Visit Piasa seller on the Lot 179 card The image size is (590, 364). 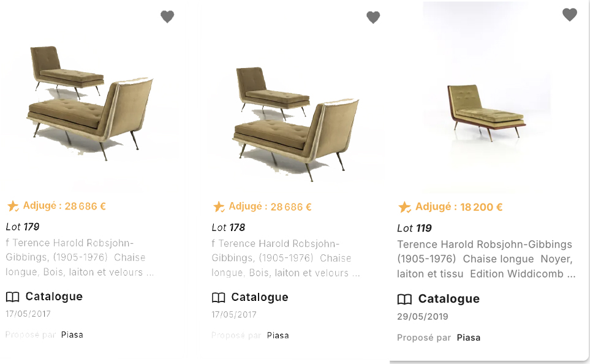pos(72,335)
